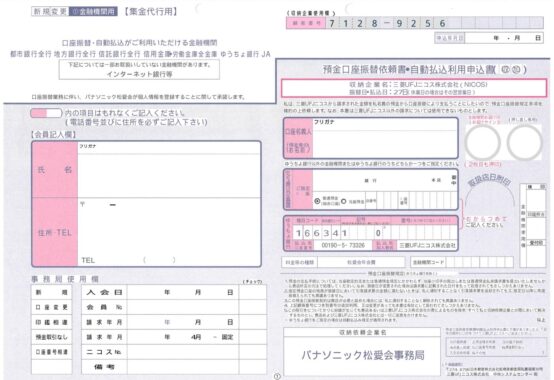Click the 印鑑相違 cell
This screenshot has width=554, height=380.
(52, 322)
